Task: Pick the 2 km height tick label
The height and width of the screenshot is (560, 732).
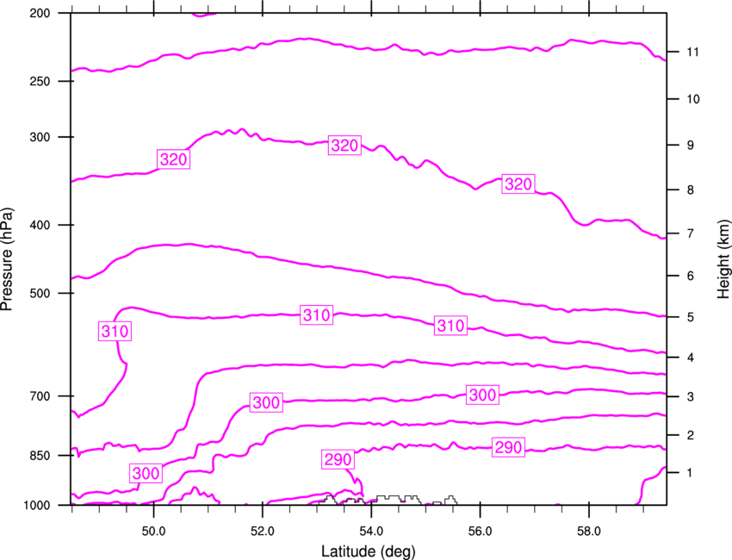Action: point(691,435)
